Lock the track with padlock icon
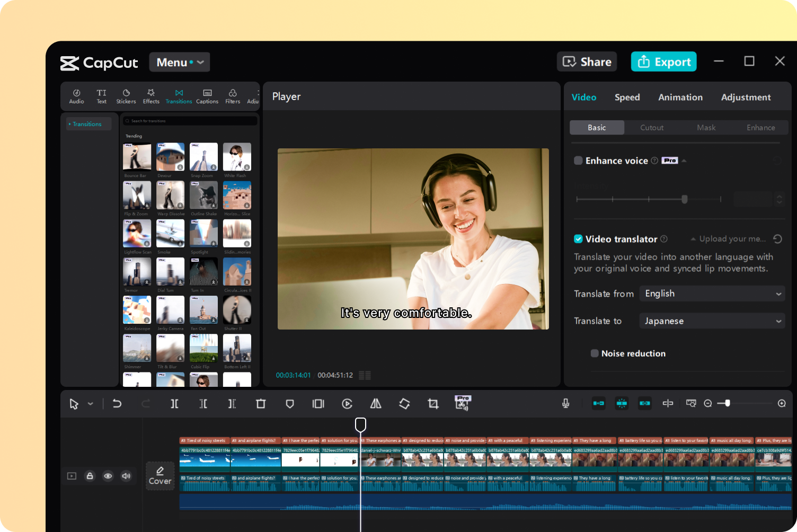This screenshot has width=797, height=532. (x=90, y=476)
